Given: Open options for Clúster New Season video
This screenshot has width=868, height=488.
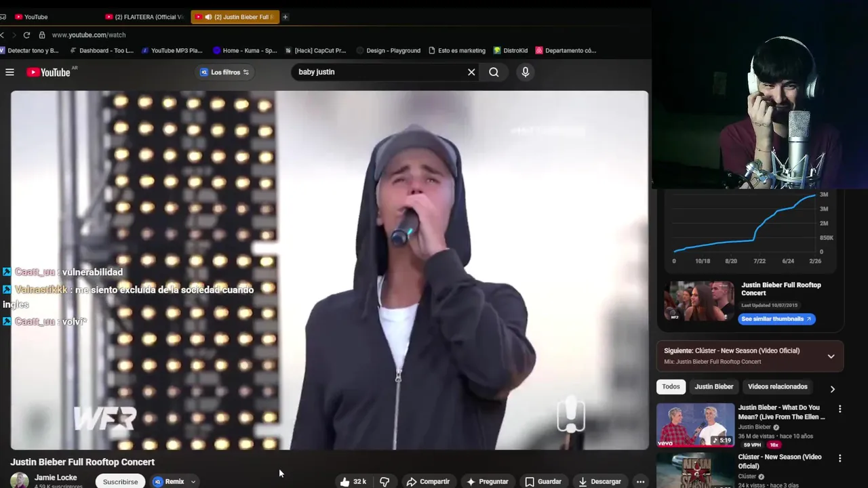Looking at the screenshot, I should click(x=840, y=458).
